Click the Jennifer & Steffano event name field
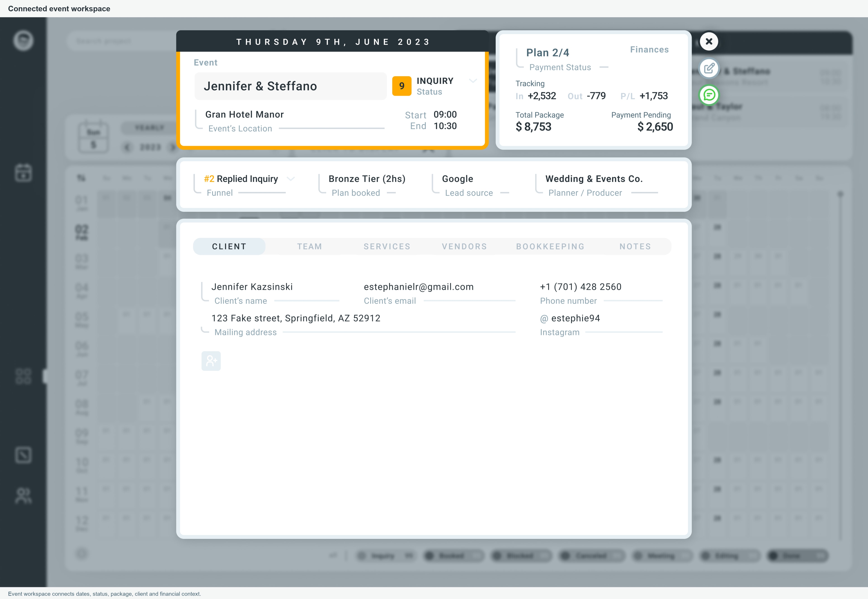The width and height of the screenshot is (868, 599). tap(290, 86)
